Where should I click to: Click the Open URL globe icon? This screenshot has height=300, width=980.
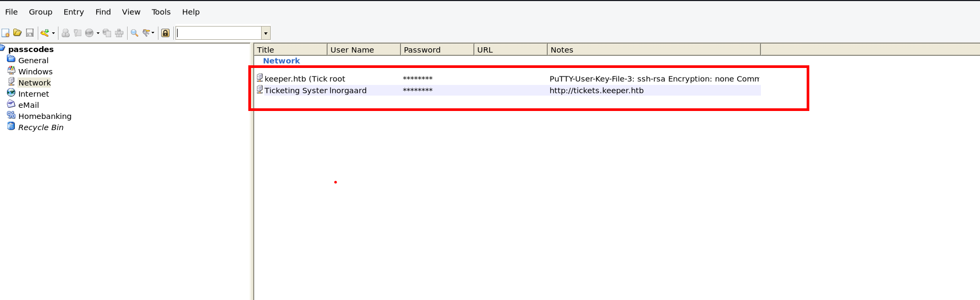tap(89, 33)
